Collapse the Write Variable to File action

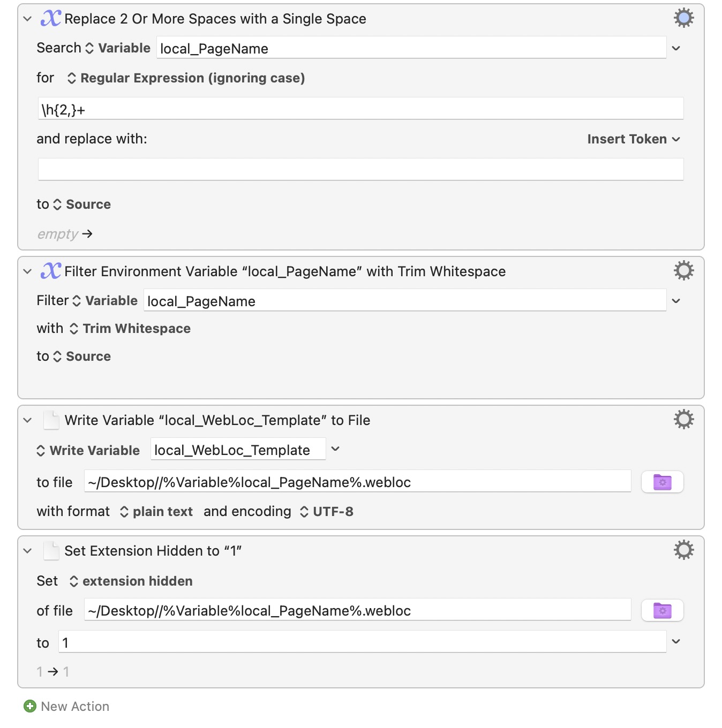(x=27, y=420)
